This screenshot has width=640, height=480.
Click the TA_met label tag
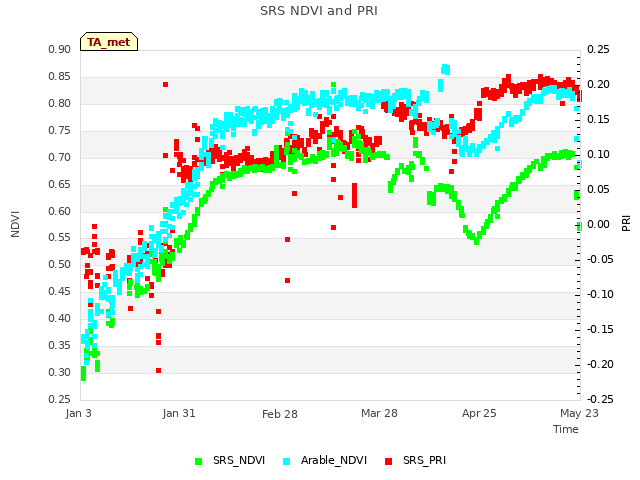tap(109, 42)
